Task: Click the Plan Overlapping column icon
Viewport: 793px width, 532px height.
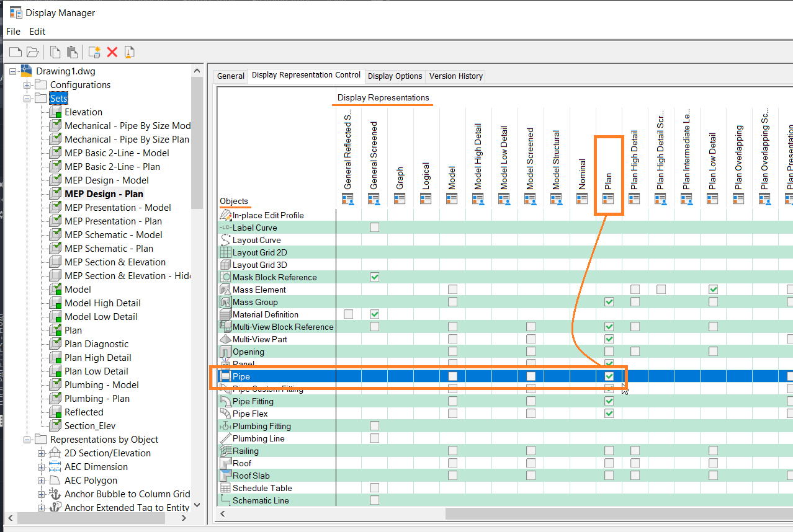Action: [739, 198]
